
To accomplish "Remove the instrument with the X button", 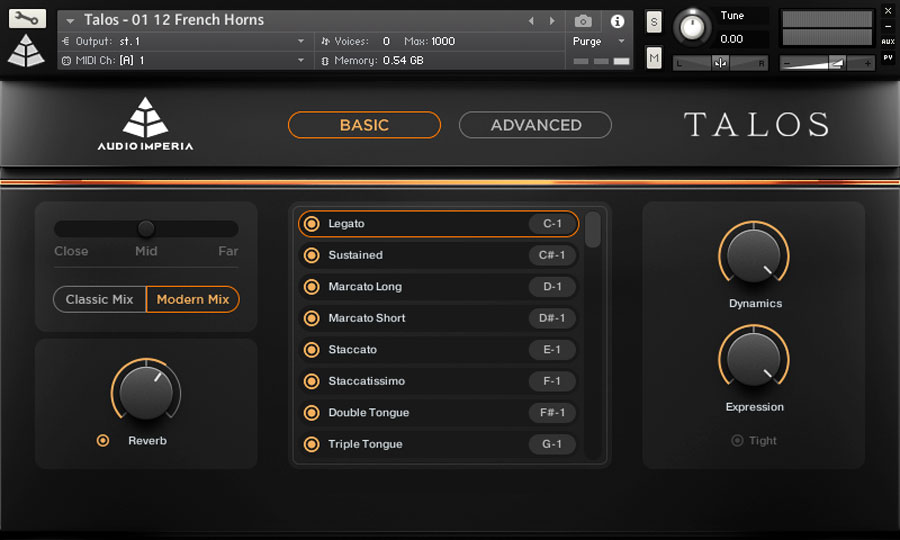I will tap(887, 11).
